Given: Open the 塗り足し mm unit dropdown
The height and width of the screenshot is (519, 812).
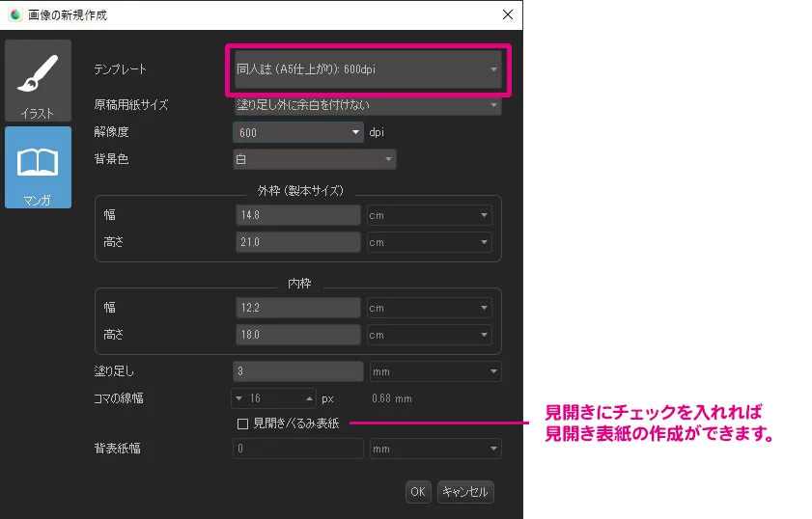Looking at the screenshot, I should (434, 370).
